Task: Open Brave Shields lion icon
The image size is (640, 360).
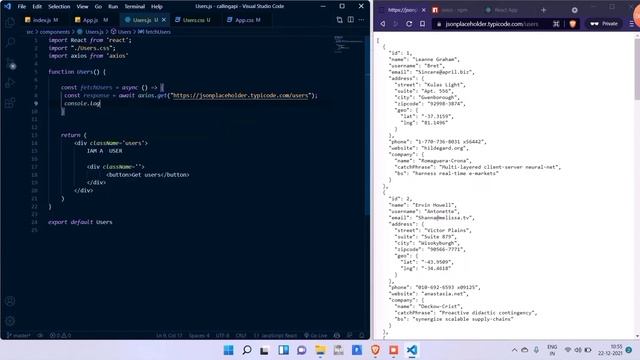Action: point(572,24)
